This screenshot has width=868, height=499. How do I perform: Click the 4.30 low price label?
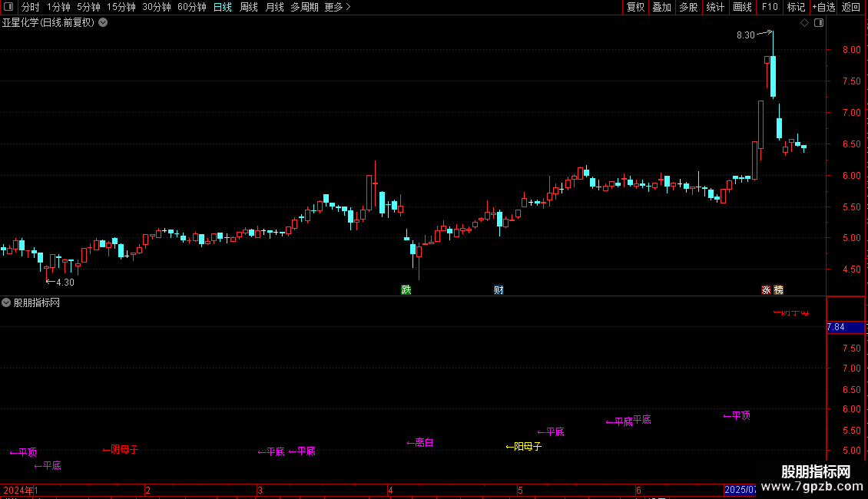pyautogui.click(x=65, y=283)
